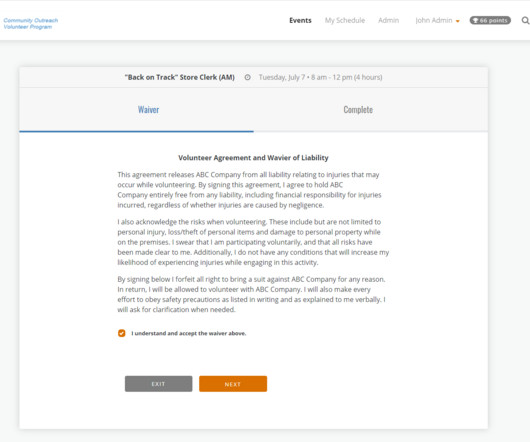Image resolution: width=530 pixels, height=442 pixels.
Task: Click the "Back on Track" Store Clerk title
Action: 179,77
